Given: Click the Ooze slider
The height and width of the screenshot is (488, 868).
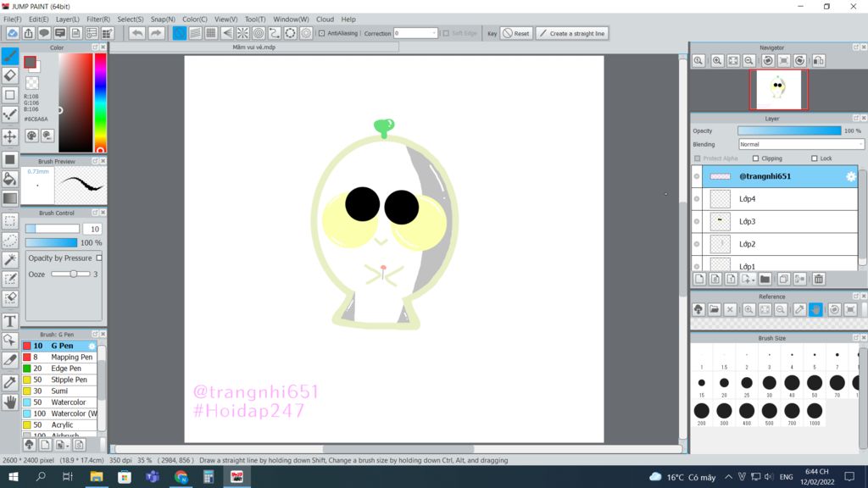Looking at the screenshot, I should 71,274.
